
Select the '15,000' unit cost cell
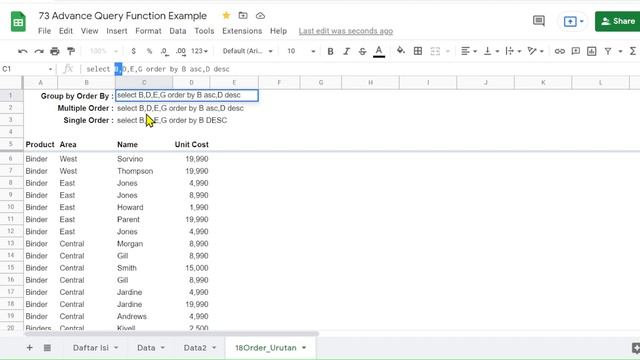tap(191, 268)
